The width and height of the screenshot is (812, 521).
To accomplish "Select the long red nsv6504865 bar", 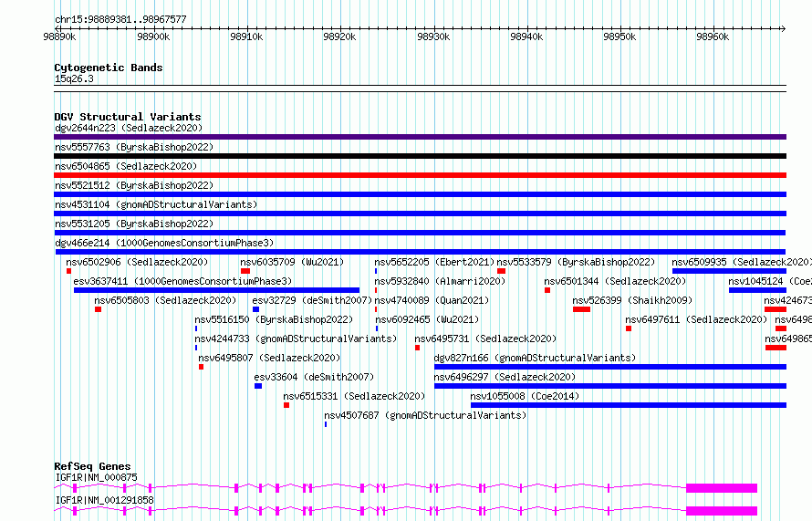I will (420, 175).
